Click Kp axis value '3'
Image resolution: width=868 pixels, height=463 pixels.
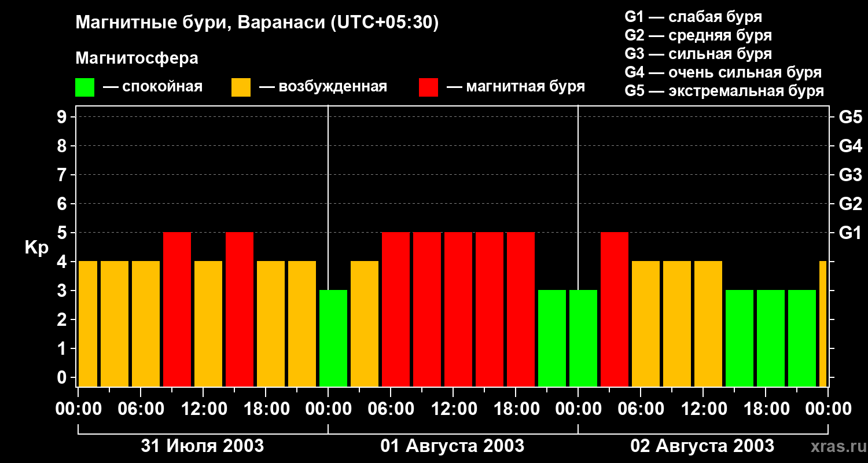pyautogui.click(x=63, y=291)
